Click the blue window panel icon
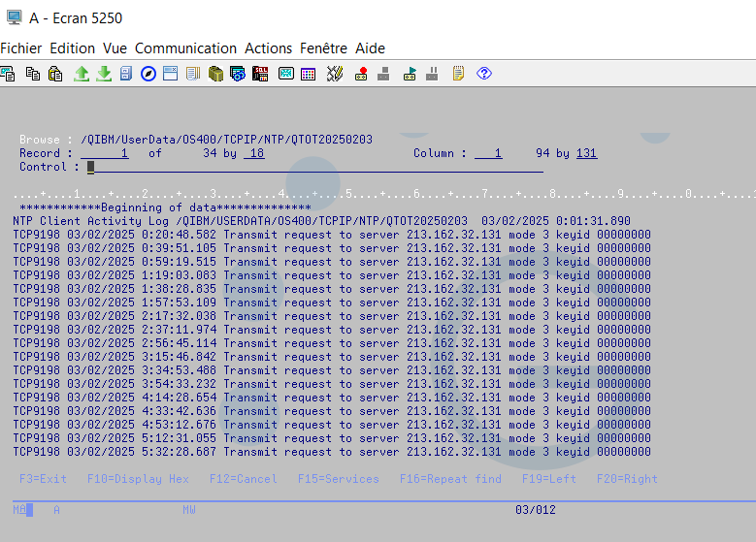 pos(170,74)
